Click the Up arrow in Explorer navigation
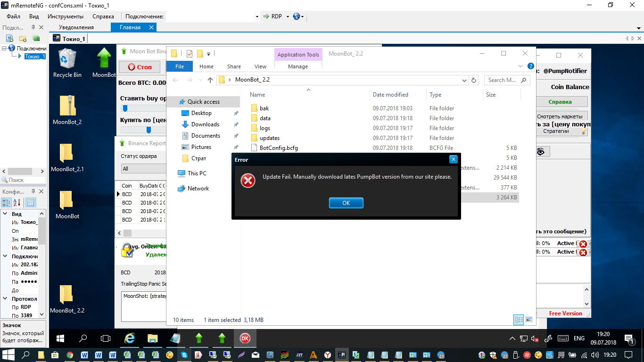 point(210,80)
